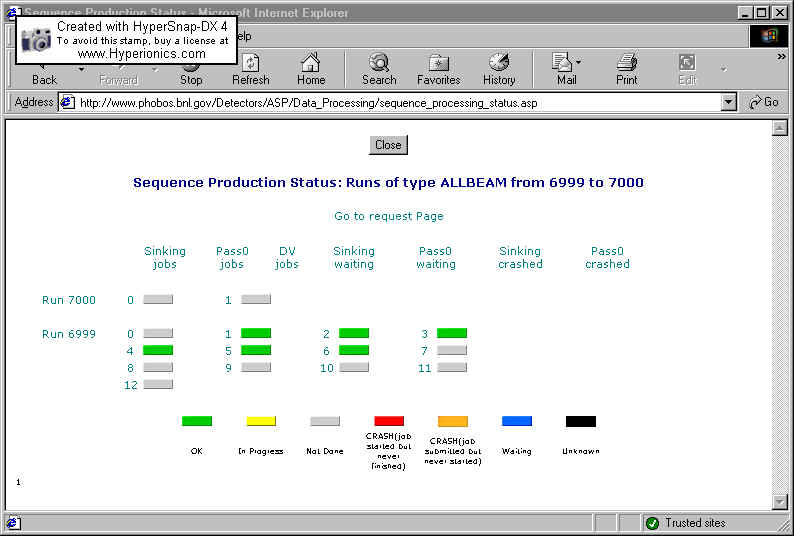Click the scrollbar up arrow

pyautogui.click(x=779, y=128)
